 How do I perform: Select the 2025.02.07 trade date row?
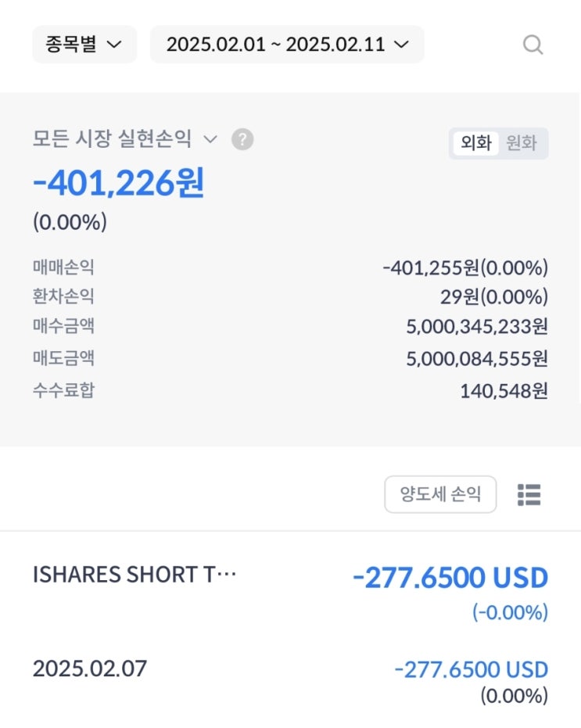290,682
